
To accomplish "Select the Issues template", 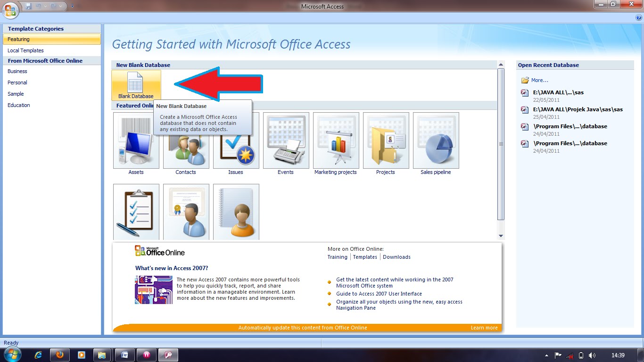I will click(236, 144).
